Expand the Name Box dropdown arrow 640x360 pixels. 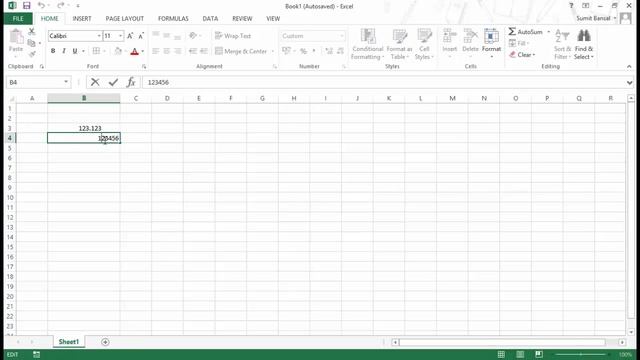click(x=66, y=82)
